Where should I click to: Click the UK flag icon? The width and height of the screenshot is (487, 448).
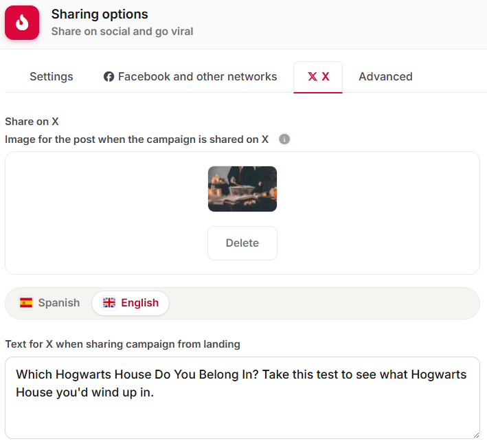coord(109,302)
